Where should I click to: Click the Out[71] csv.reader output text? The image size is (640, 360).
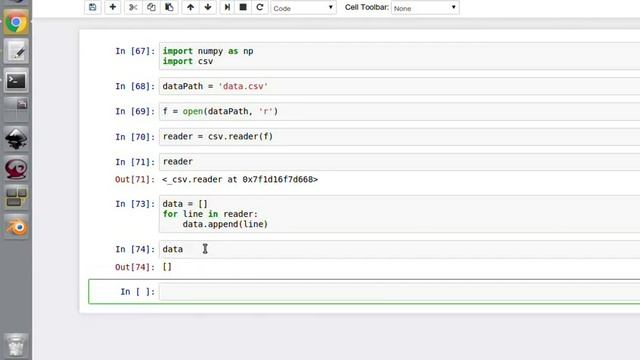click(240, 180)
